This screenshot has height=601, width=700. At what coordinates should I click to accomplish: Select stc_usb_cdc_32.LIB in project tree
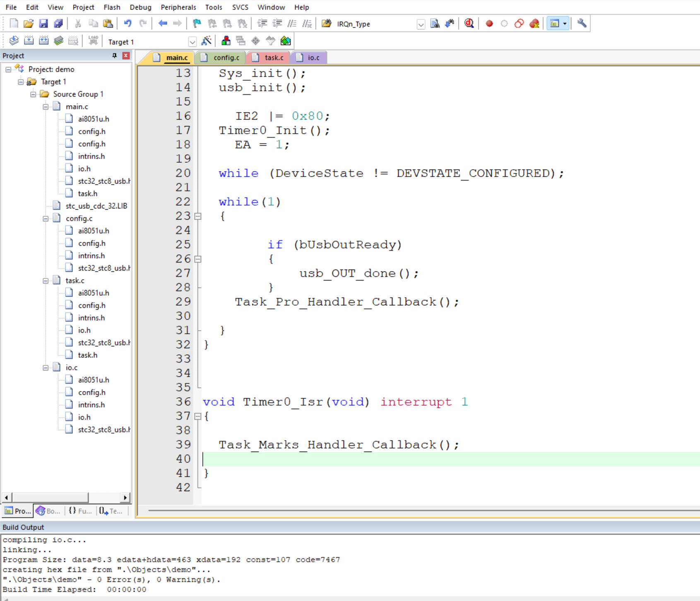[96, 206]
